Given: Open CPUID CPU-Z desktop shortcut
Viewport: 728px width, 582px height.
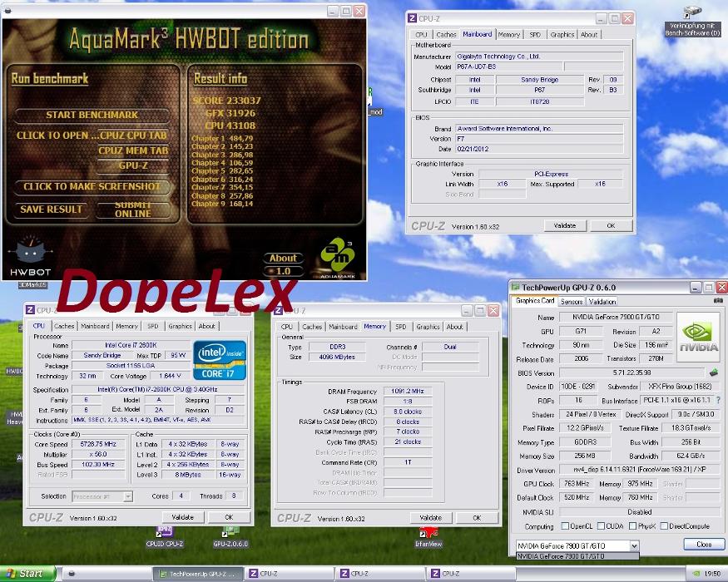Looking at the screenshot, I should (x=165, y=536).
